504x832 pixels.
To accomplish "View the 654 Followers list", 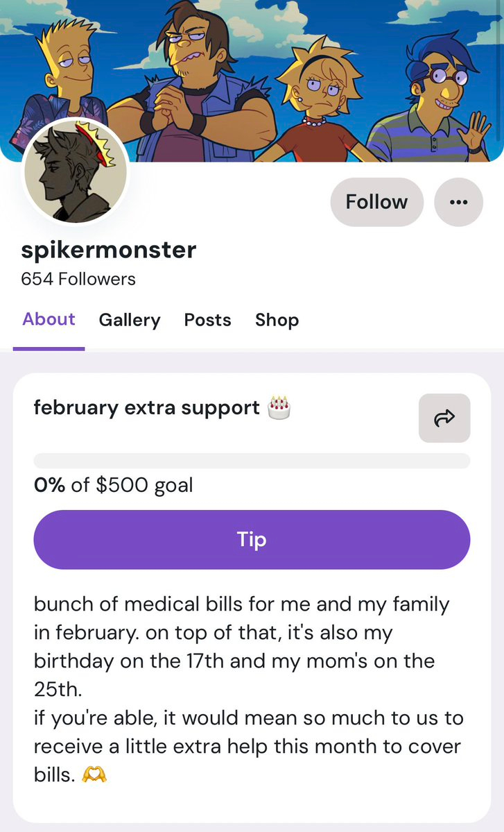I will 78,279.
